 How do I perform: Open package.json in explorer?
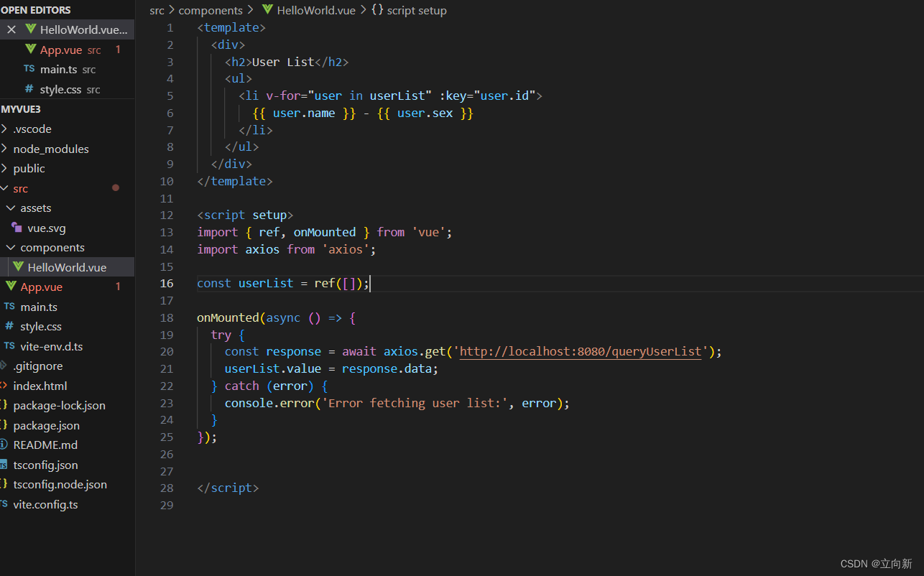tap(47, 425)
